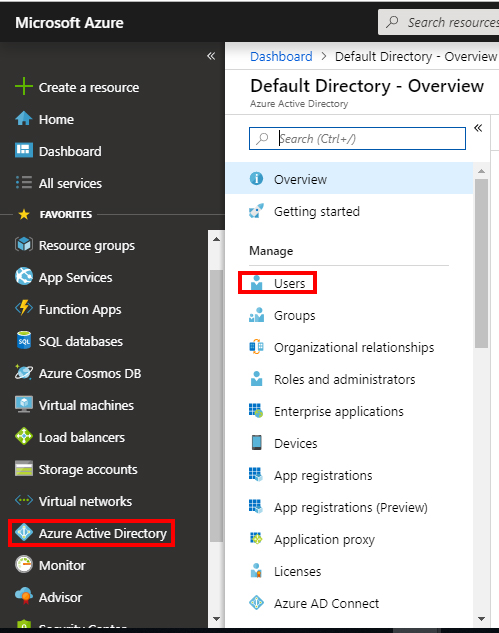Image resolution: width=499 pixels, height=633 pixels.
Task: Open Create a resource
Action: (x=89, y=87)
